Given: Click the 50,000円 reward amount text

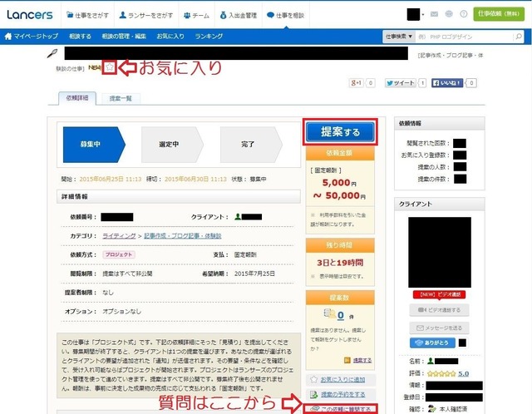Looking at the screenshot, I should (x=346, y=195).
